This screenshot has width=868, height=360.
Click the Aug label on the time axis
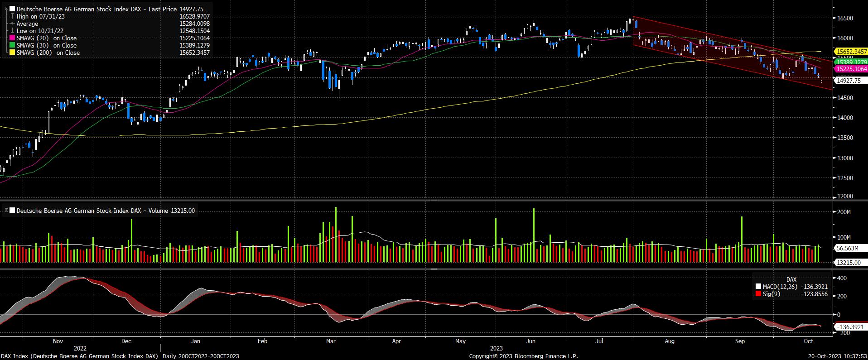click(x=670, y=341)
